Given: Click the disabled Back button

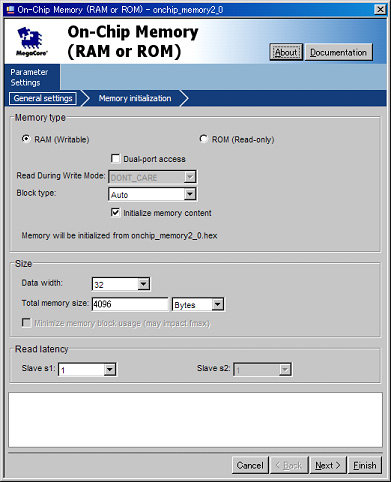Looking at the screenshot, I should (290, 465).
